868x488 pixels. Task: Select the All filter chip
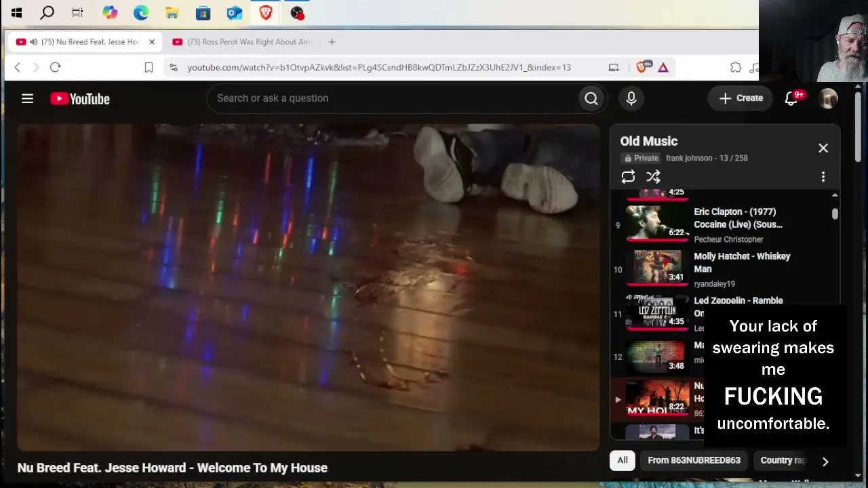point(623,460)
